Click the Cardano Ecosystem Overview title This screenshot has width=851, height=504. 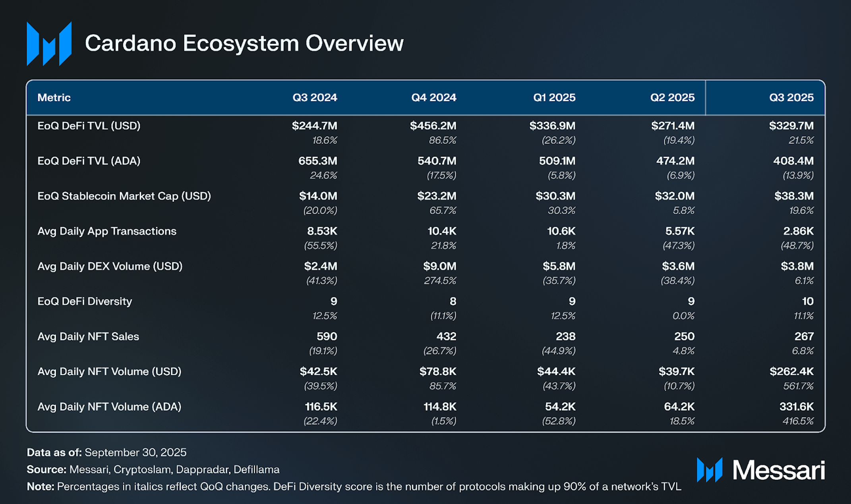[x=244, y=43]
